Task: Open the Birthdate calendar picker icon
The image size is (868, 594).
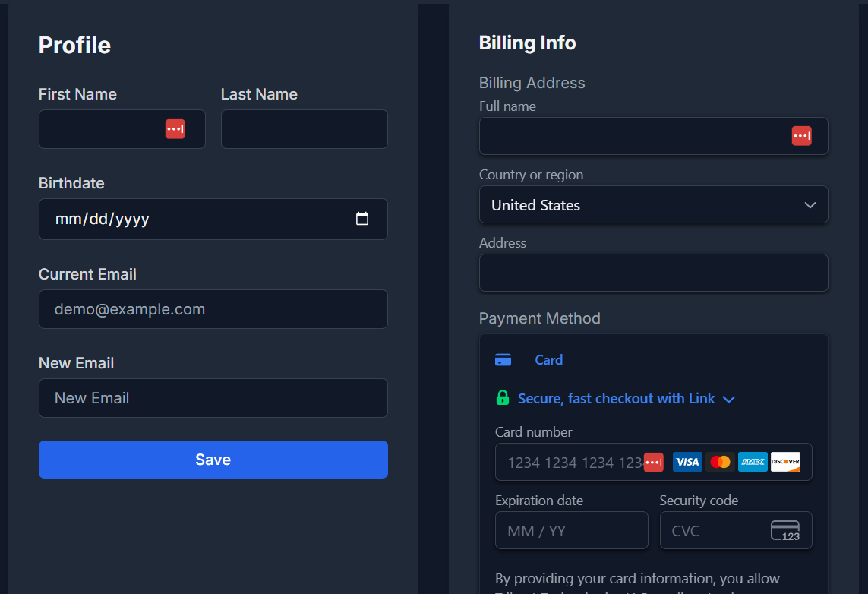Action: (x=362, y=219)
